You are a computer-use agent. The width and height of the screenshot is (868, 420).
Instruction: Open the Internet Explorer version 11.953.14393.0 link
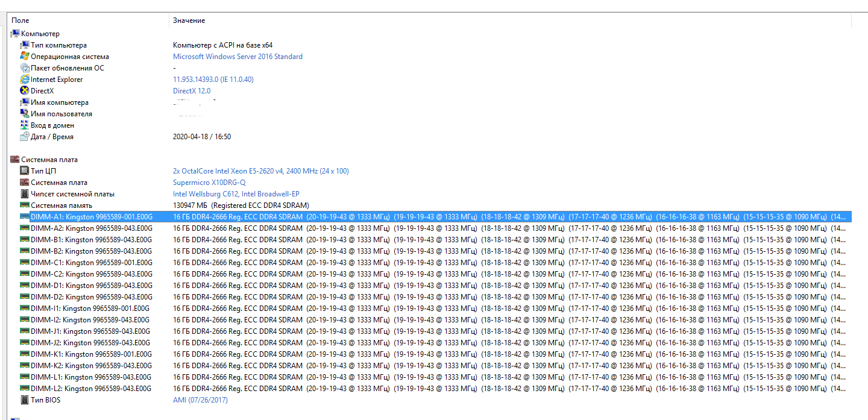click(213, 80)
